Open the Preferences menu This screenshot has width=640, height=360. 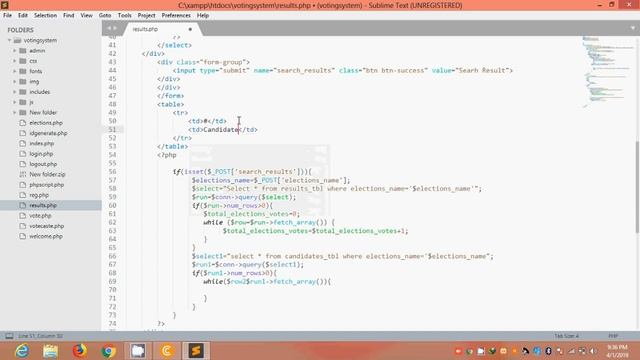[176, 15]
